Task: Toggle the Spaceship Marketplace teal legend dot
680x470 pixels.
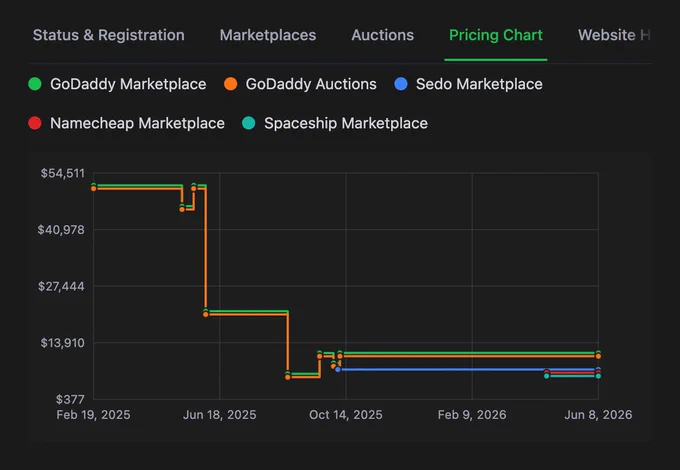Action: [x=248, y=123]
